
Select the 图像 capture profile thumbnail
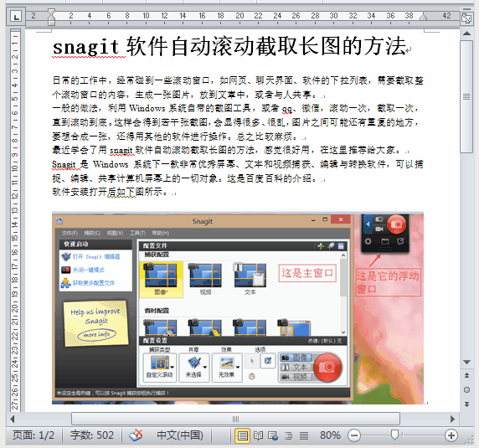click(161, 279)
